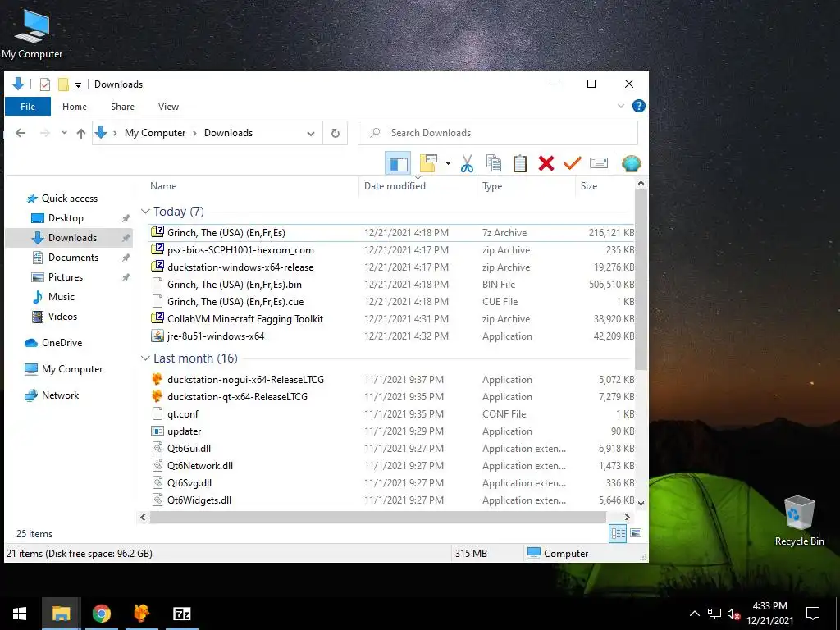
Task: Expand the ribbon with the chevron
Action: coord(621,106)
